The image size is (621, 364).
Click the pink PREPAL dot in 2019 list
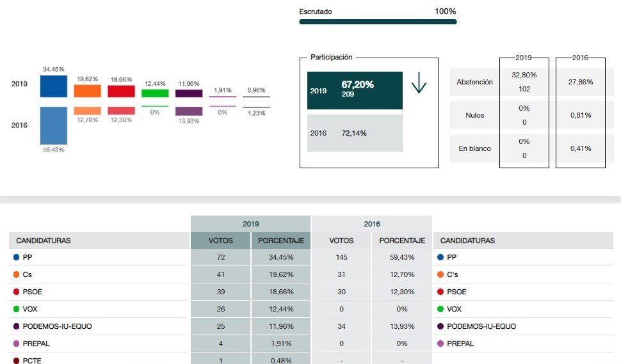tap(16, 344)
